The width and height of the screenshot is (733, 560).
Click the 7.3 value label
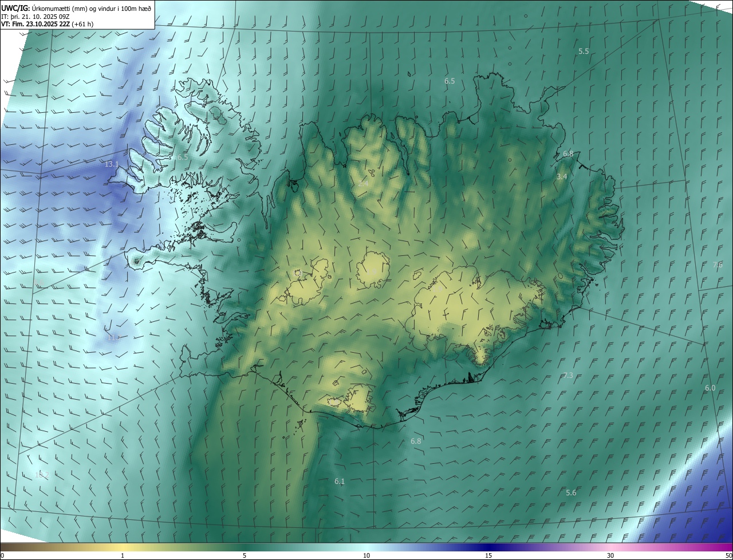(x=568, y=376)
